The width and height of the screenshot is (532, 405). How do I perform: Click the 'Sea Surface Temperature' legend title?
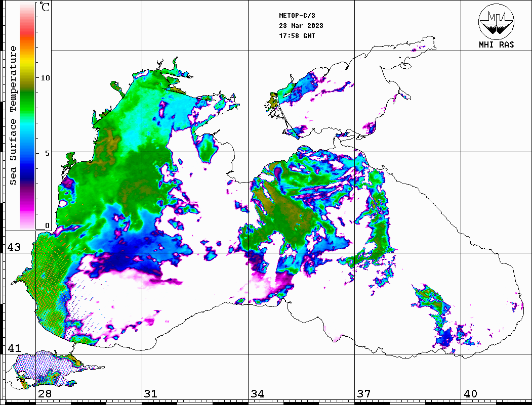(x=13, y=116)
